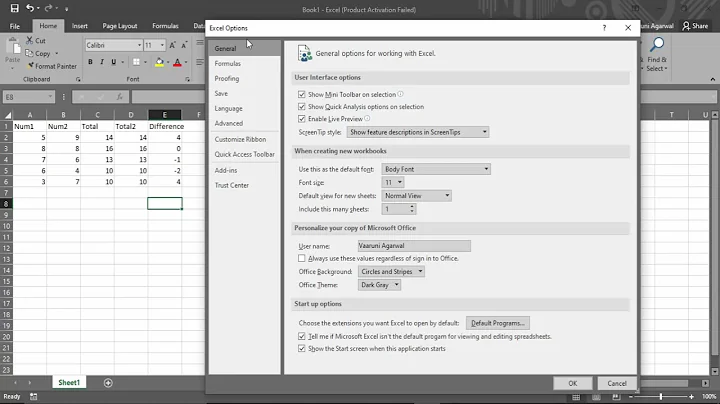The image size is (720, 404).
Task: Toggle Underline formatting
Action: [113, 62]
